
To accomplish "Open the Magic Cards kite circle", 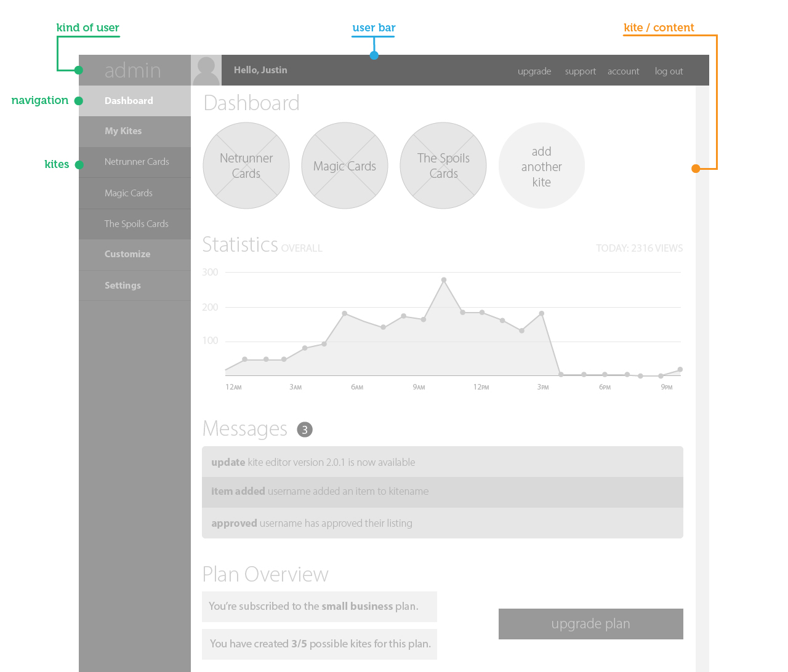I will click(345, 166).
